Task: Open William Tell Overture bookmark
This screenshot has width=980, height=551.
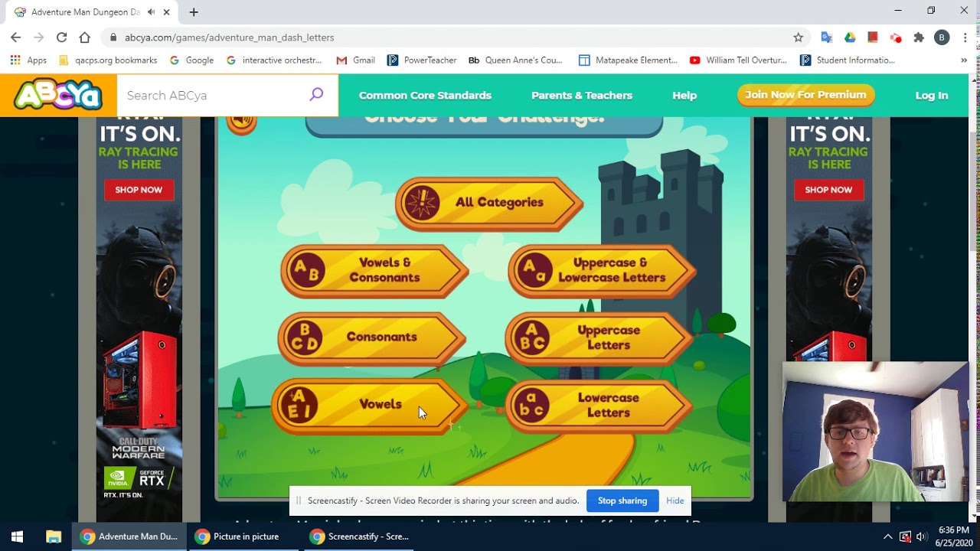Action: [x=738, y=60]
